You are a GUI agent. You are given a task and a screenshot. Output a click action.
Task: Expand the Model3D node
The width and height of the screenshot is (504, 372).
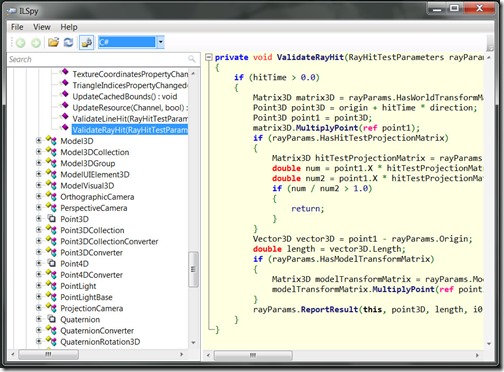click(39, 141)
